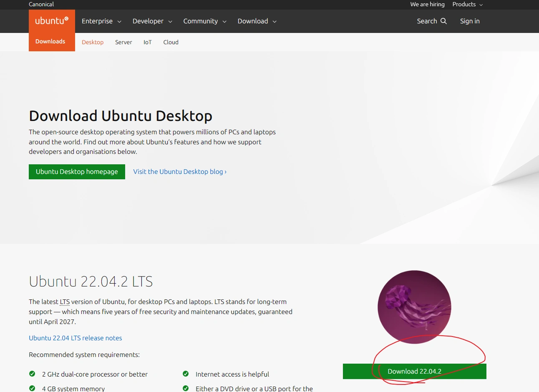Click the Search magnifier icon
Screen dimensions: 539x392
(x=443, y=21)
